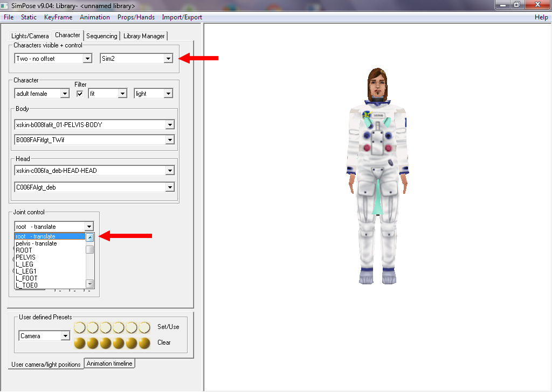Click the last gold Clear preset ball
The width and height of the screenshot is (552, 392).
144,343
